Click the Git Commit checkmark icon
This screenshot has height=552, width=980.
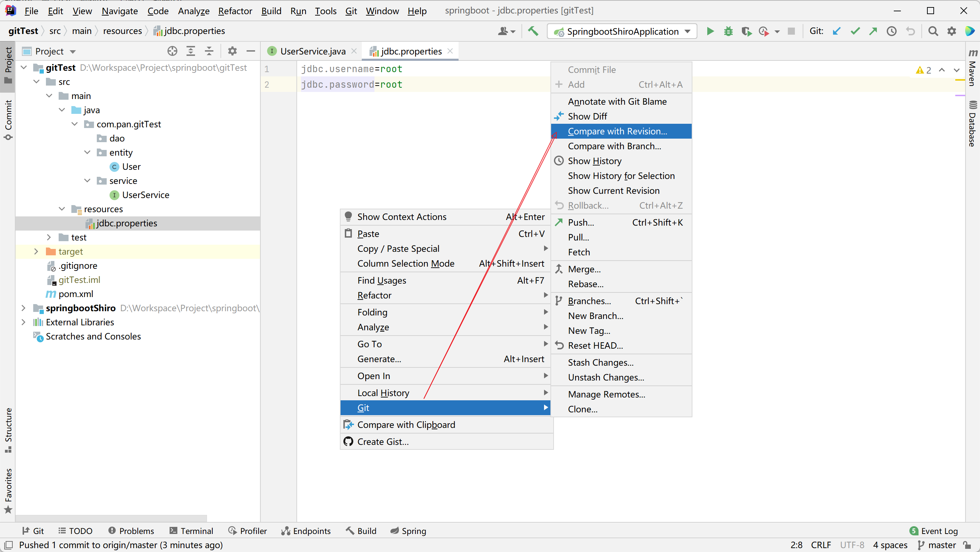click(855, 31)
